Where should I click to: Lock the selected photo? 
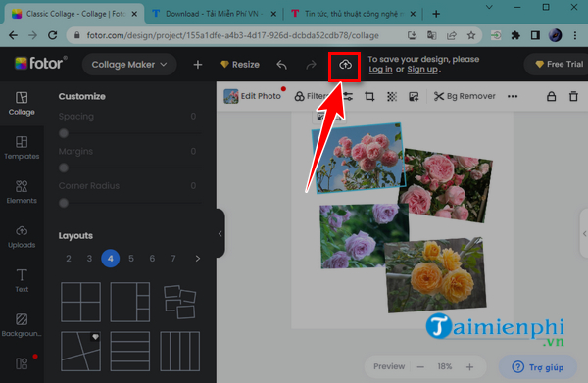551,96
